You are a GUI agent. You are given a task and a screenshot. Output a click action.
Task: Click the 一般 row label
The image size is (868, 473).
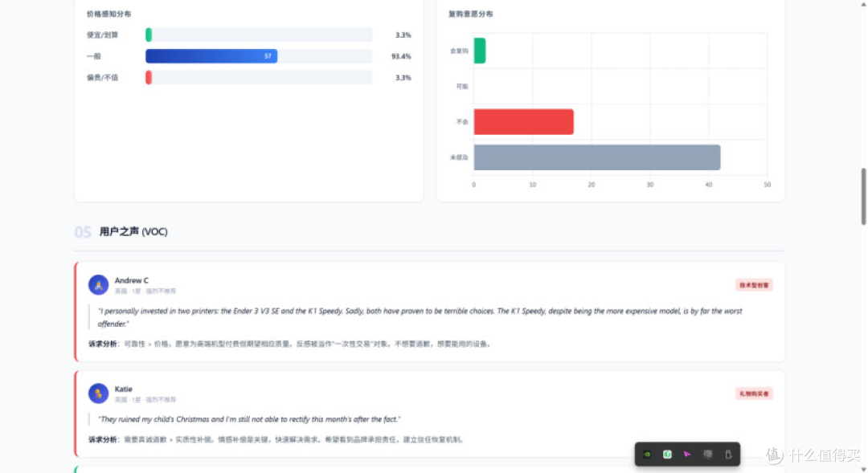click(93, 56)
